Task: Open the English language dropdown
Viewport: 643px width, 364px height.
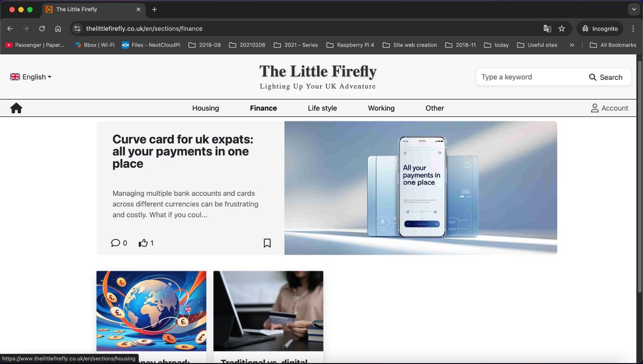Action: (31, 77)
